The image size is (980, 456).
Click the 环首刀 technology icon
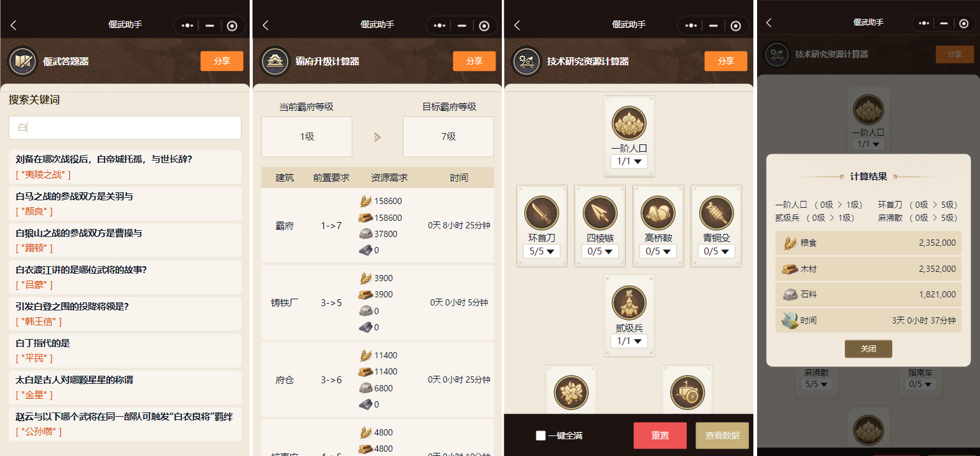[x=542, y=213]
